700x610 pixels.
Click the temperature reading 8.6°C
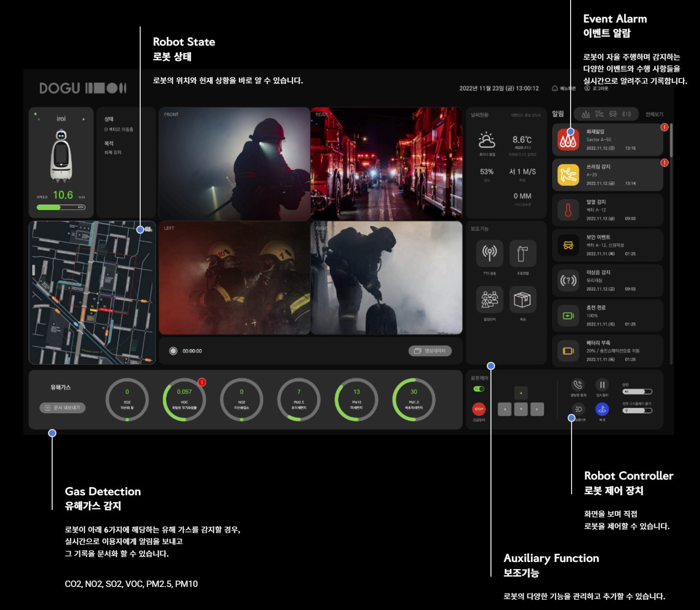(x=522, y=140)
